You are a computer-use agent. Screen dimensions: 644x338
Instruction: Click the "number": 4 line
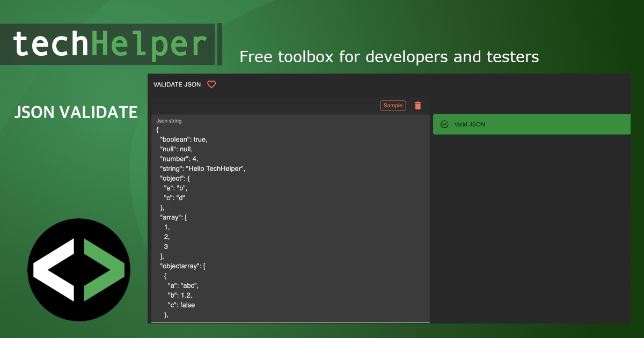pos(180,159)
